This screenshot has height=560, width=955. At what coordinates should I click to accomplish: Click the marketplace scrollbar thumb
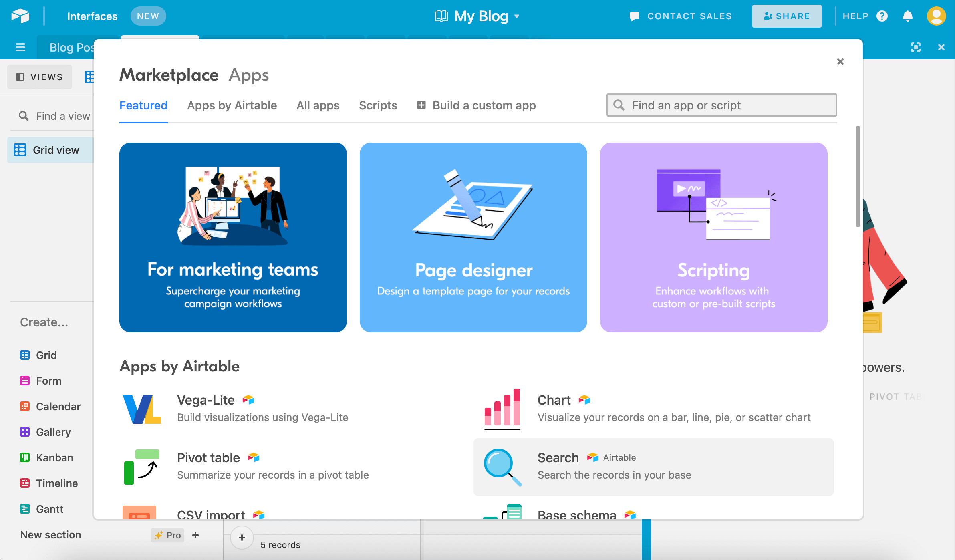[858, 176]
